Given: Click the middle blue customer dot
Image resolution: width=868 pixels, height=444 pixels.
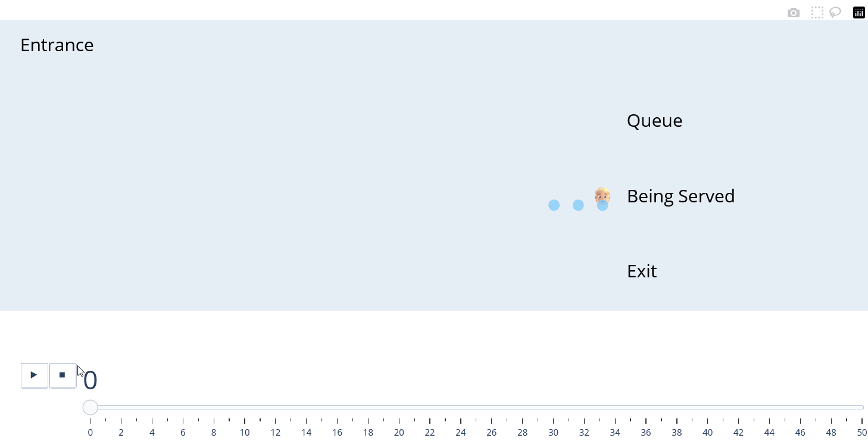Looking at the screenshot, I should tap(578, 205).
